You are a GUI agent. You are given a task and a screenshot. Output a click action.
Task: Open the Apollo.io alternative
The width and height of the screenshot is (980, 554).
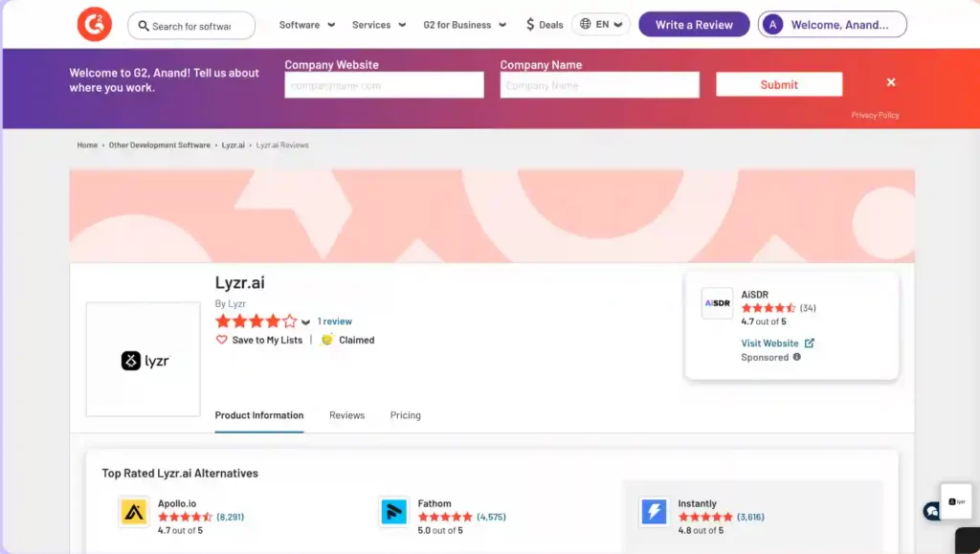click(177, 503)
